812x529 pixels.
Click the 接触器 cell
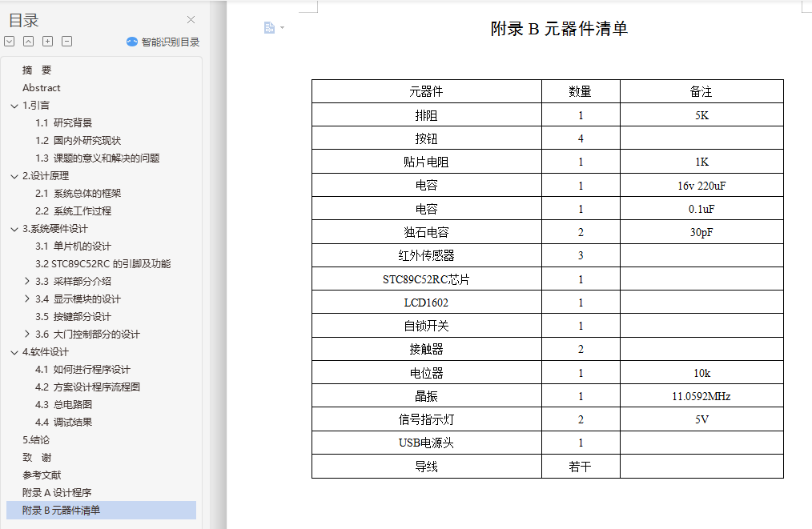[427, 350]
